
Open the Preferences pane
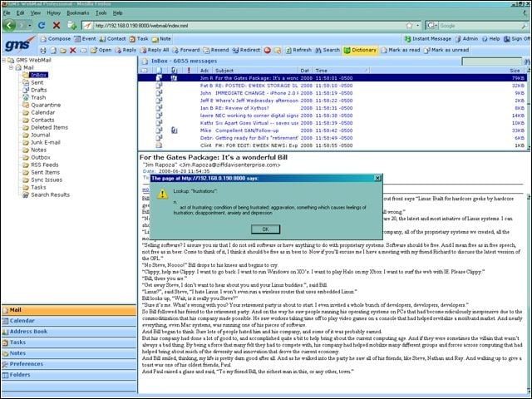click(69, 364)
